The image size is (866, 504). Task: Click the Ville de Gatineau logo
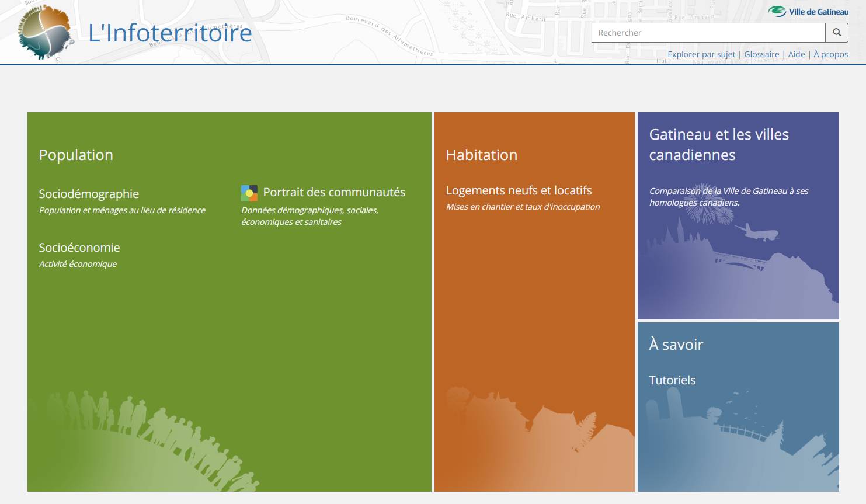click(x=808, y=12)
